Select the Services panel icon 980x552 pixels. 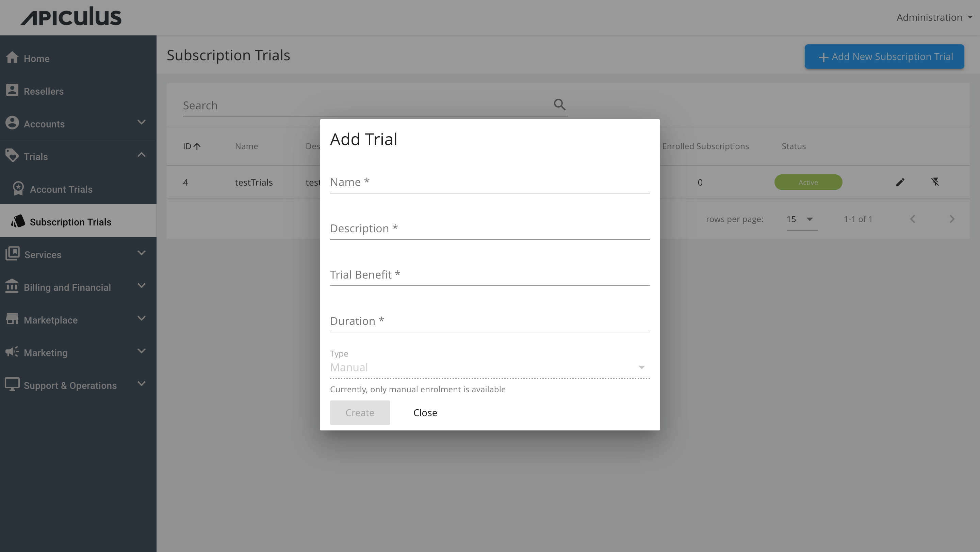tap(13, 254)
